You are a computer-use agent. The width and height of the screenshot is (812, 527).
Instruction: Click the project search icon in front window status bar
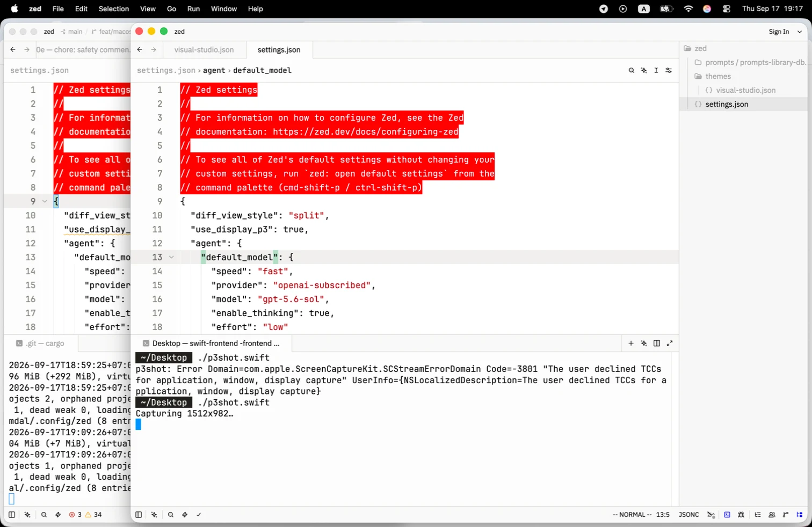pyautogui.click(x=171, y=515)
